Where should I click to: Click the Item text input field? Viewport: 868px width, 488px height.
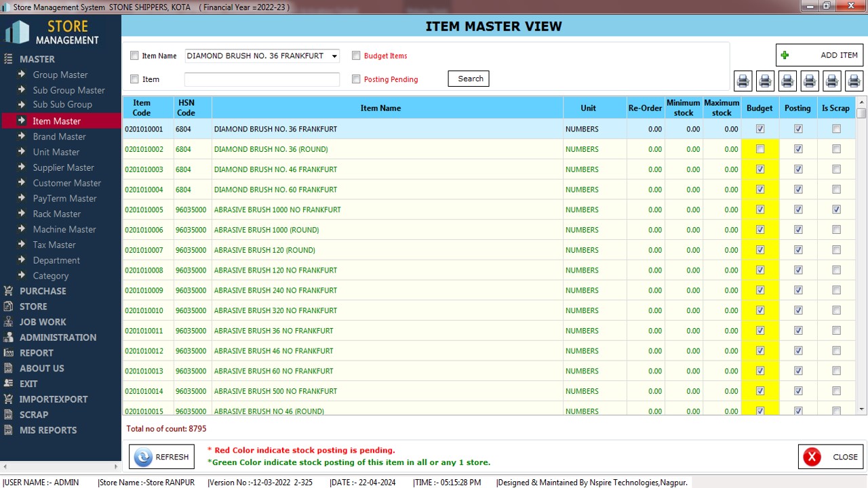point(262,79)
